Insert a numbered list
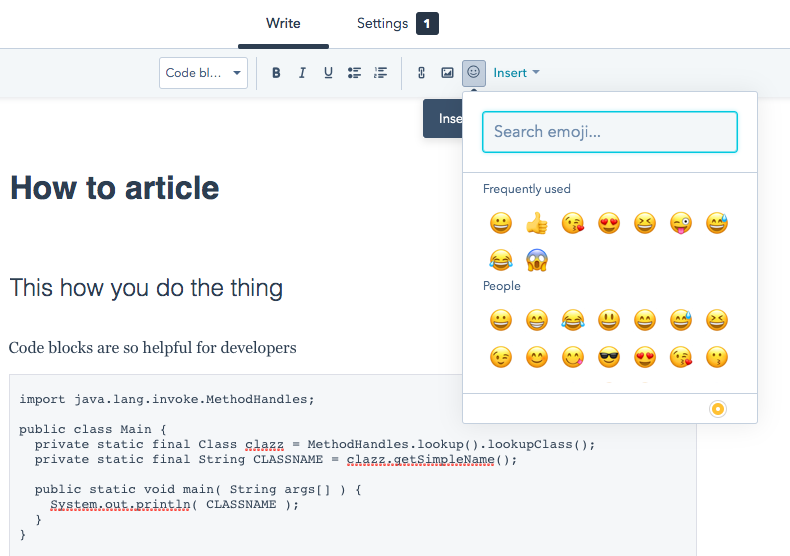The image size is (790, 556). (380, 73)
